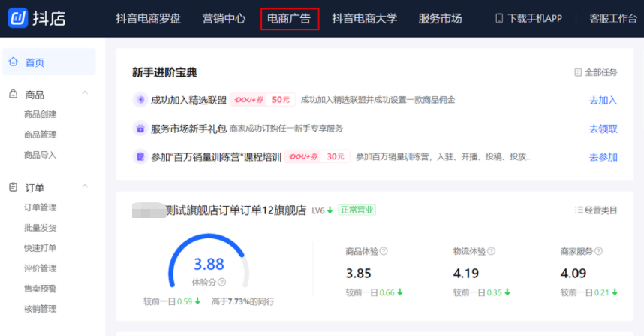Click the 下载手机APP link

pos(534,19)
